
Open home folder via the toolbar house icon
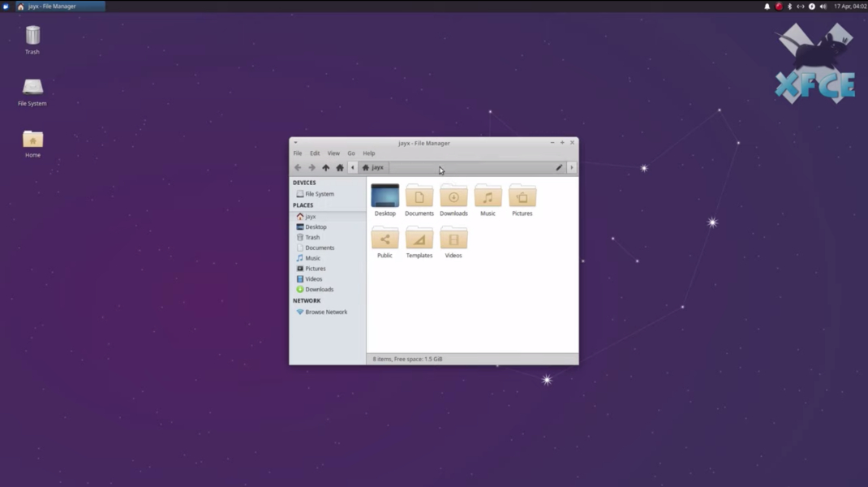pos(339,167)
